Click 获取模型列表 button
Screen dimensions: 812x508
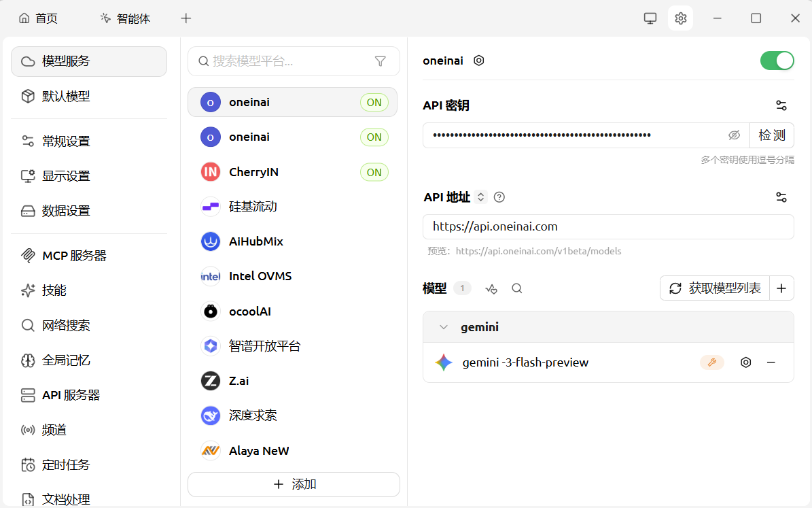tap(715, 288)
